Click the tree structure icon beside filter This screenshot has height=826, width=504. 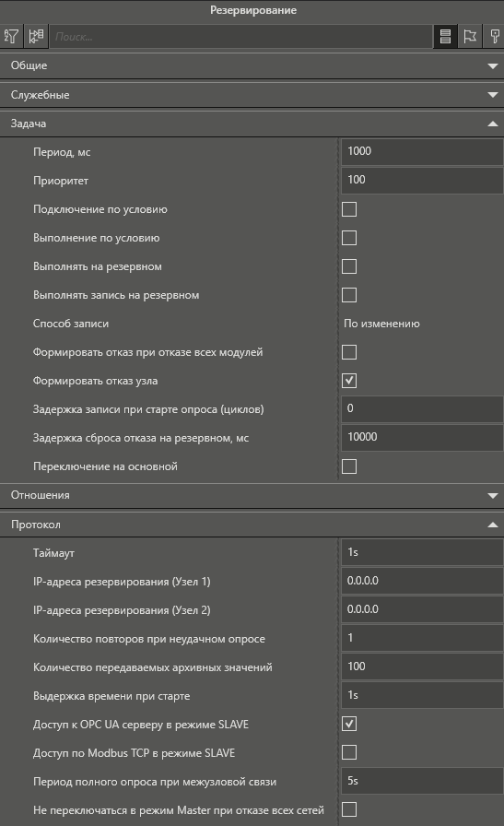pos(36,36)
